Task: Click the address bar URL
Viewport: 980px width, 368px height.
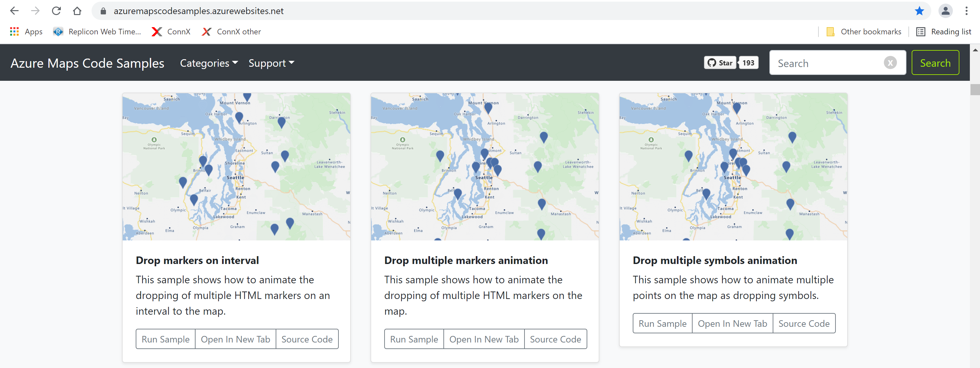Action: coord(198,11)
